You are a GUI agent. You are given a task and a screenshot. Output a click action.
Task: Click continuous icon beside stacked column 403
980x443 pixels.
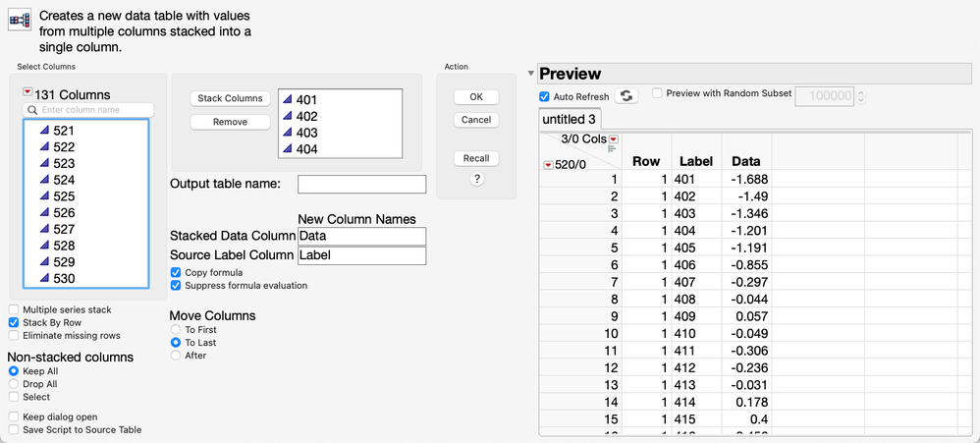287,133
